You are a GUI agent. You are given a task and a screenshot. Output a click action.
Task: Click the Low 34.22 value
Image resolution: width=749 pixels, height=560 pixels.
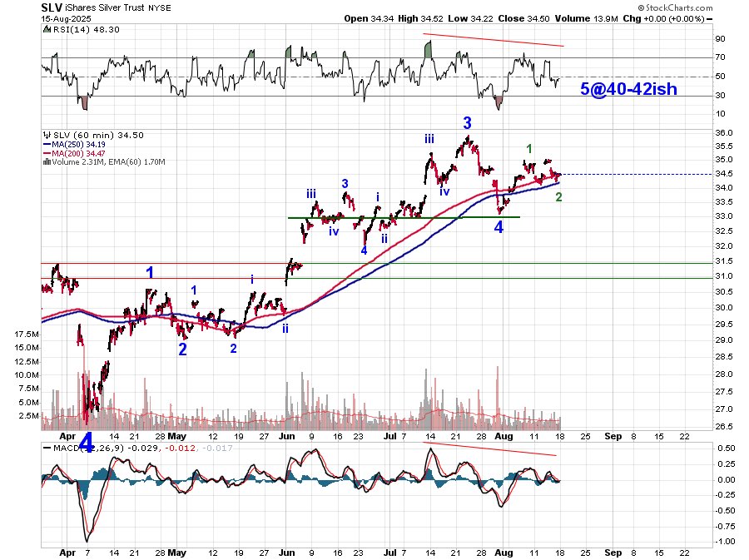471,18
